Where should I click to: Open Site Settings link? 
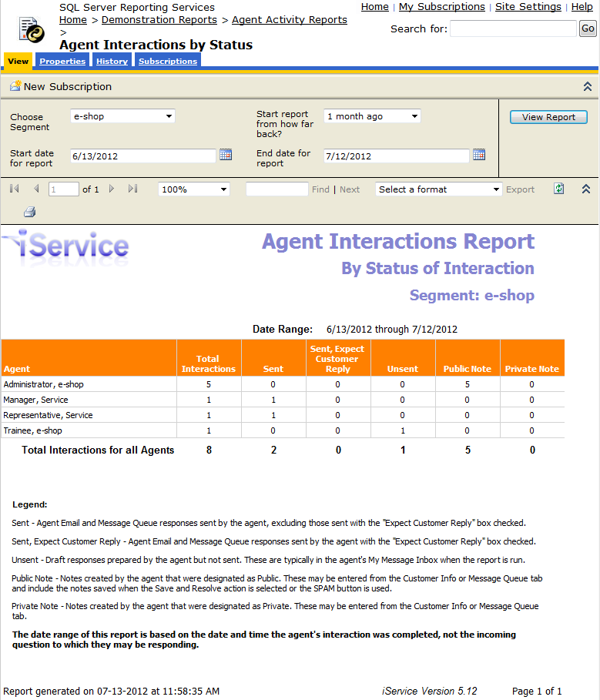click(x=528, y=7)
